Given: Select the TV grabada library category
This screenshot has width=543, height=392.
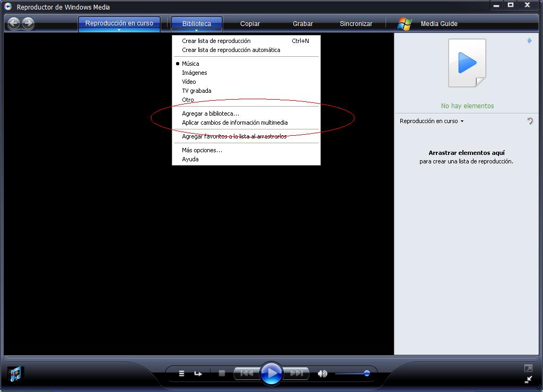Looking at the screenshot, I should 246,91.
